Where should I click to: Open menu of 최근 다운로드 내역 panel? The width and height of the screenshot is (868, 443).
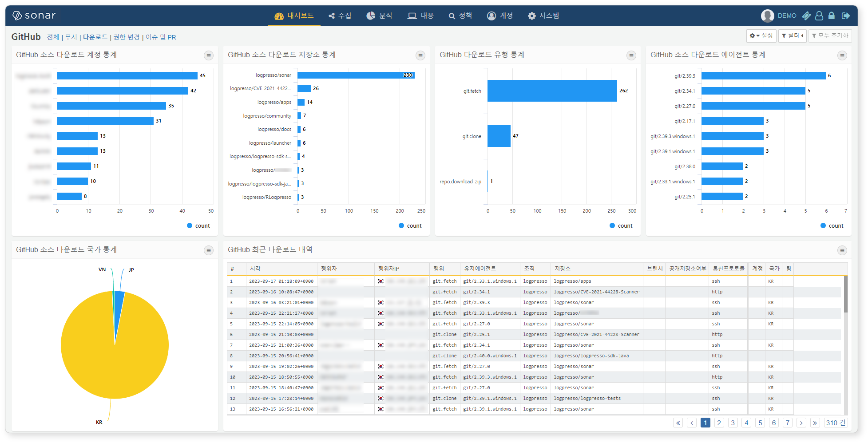pos(842,250)
